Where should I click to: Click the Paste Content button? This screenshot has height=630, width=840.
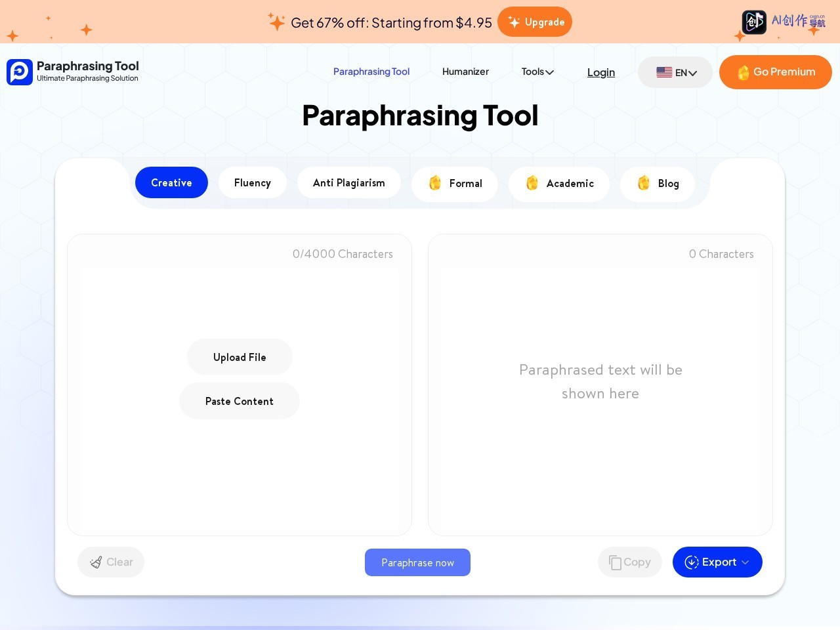240,401
